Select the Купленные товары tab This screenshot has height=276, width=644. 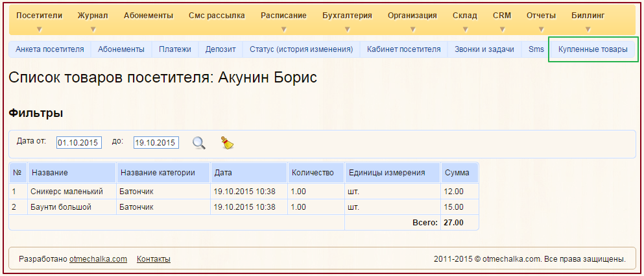(593, 49)
